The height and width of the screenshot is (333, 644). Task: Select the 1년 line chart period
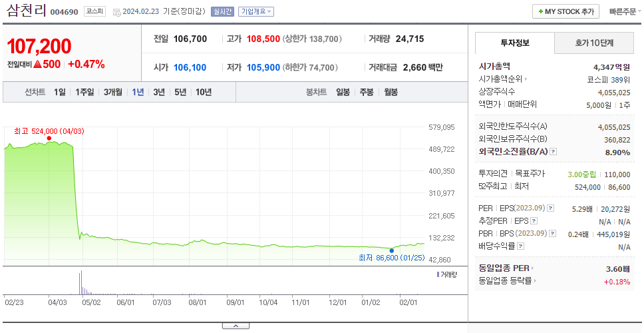pos(138,92)
